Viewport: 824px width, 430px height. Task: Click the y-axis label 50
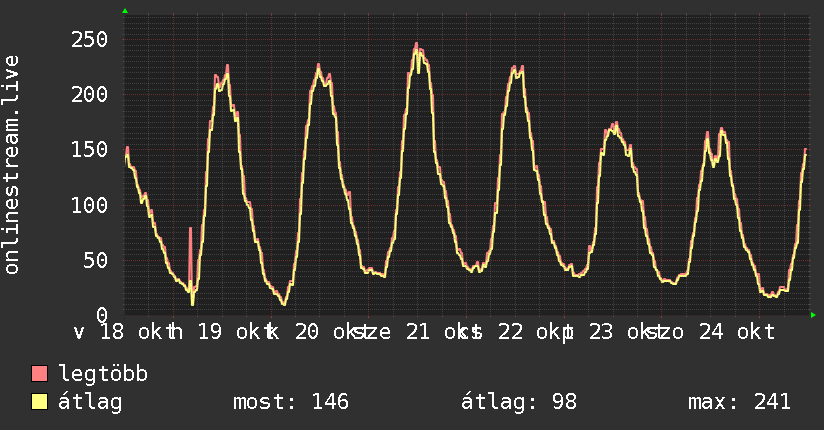(x=96, y=260)
